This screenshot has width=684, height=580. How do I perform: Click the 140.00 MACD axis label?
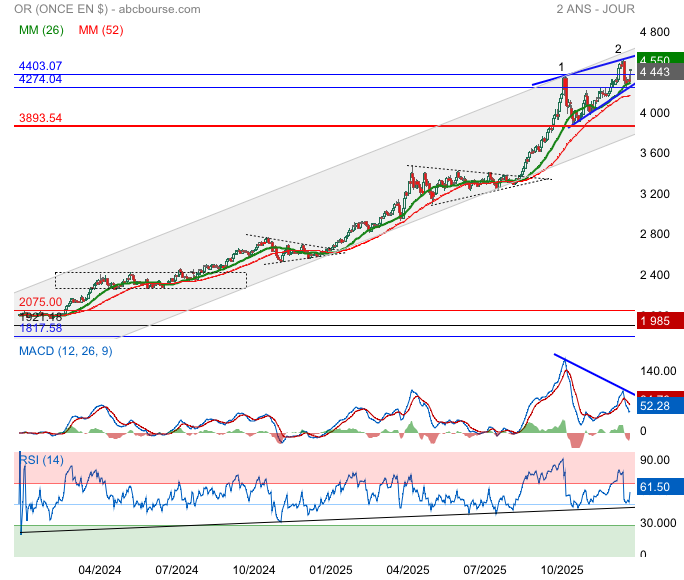[x=658, y=371]
